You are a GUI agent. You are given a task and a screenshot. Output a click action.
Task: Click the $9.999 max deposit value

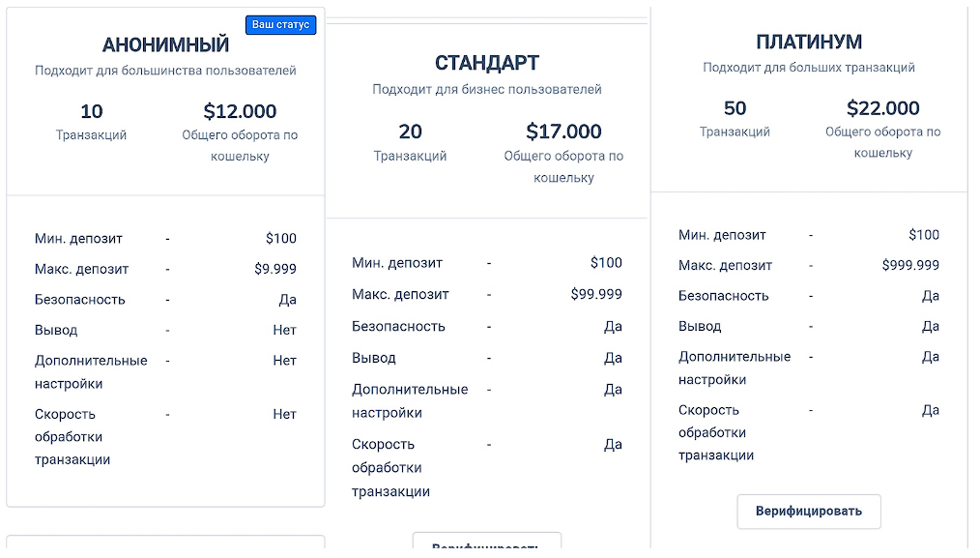pyautogui.click(x=274, y=269)
